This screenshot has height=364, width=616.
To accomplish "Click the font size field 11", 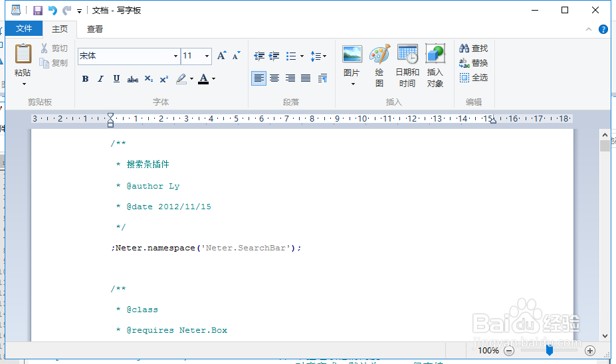I will [x=192, y=56].
